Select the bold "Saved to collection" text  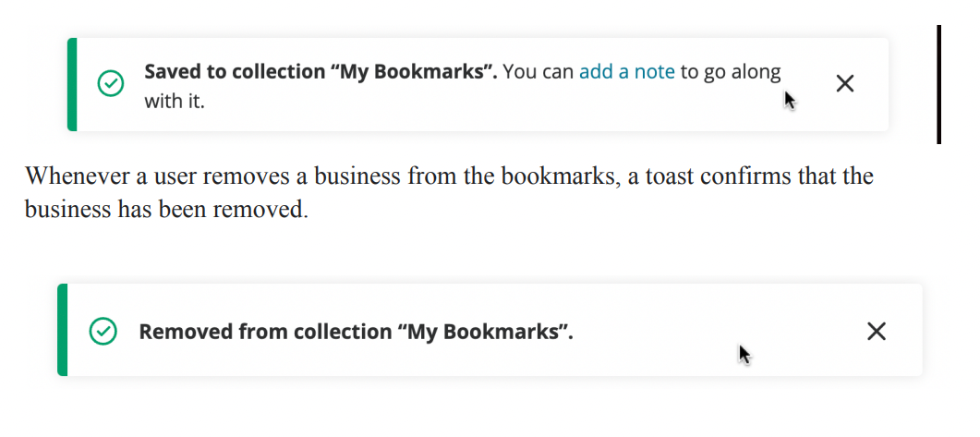point(321,72)
